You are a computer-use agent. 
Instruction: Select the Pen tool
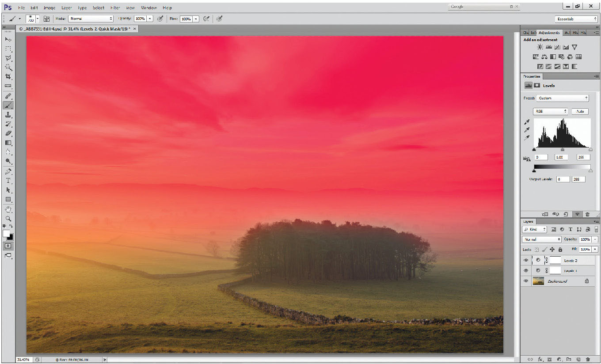pos(8,171)
